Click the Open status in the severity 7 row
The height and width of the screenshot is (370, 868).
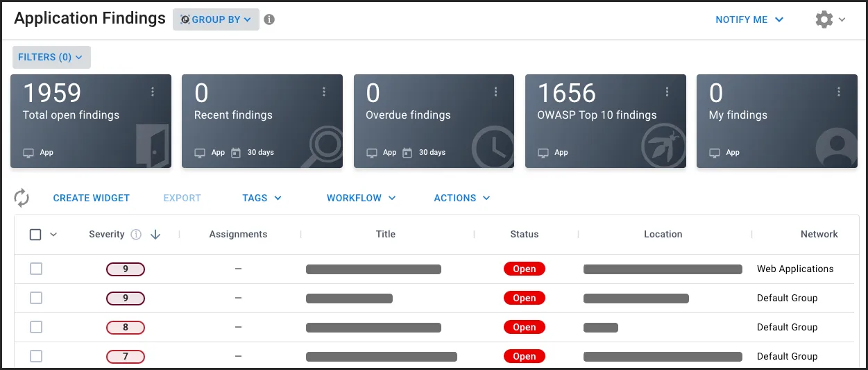coord(525,357)
